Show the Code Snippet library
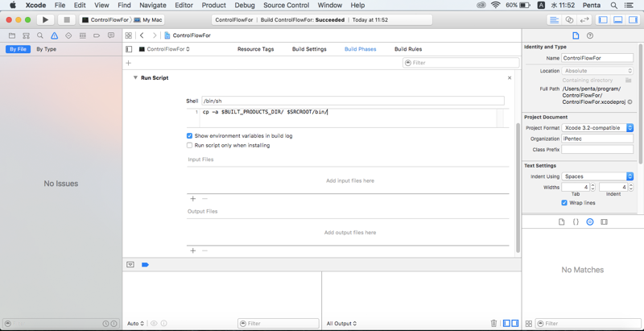Screen dimensions: 644x331 click(576, 221)
